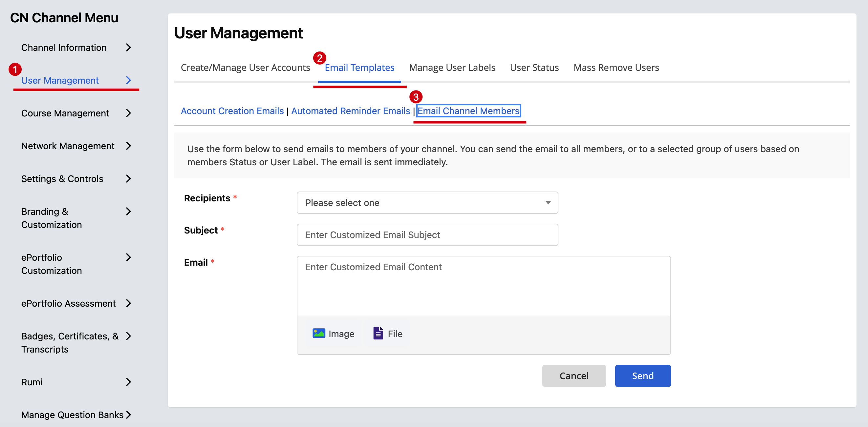Select ePortfolio Customization in sidebar
The width and height of the screenshot is (868, 427).
point(52,264)
